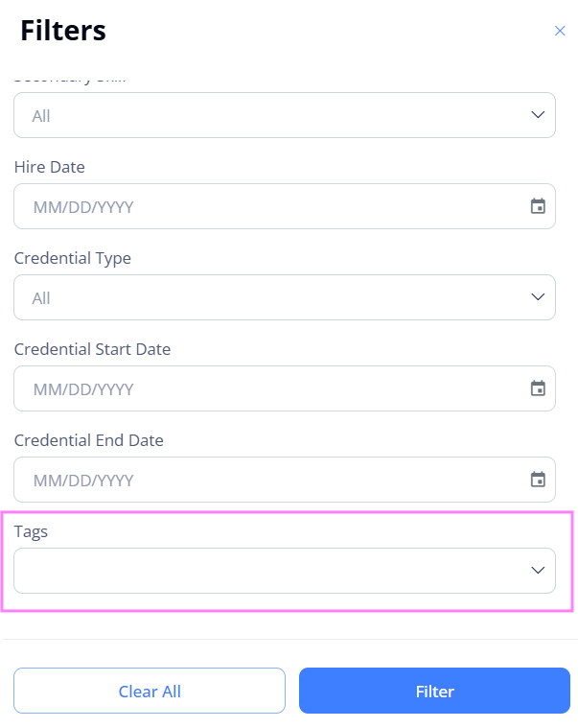Screen dimensions: 578x728
Task: Focus the Credential Start Date text field
Action: click(285, 388)
